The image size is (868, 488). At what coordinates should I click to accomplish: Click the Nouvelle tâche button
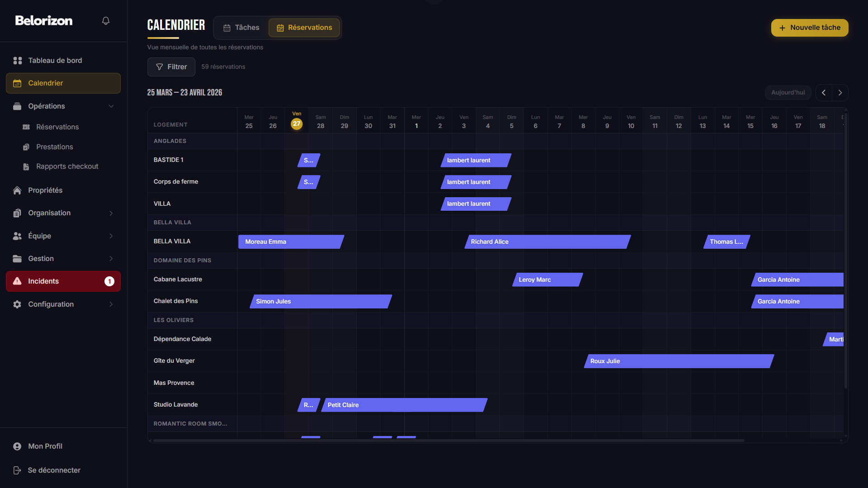809,28
